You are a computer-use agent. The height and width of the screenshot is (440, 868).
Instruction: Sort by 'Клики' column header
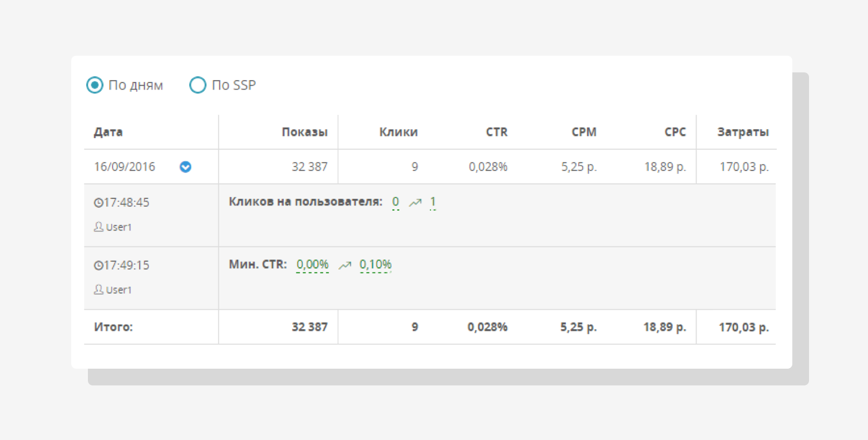tap(398, 132)
